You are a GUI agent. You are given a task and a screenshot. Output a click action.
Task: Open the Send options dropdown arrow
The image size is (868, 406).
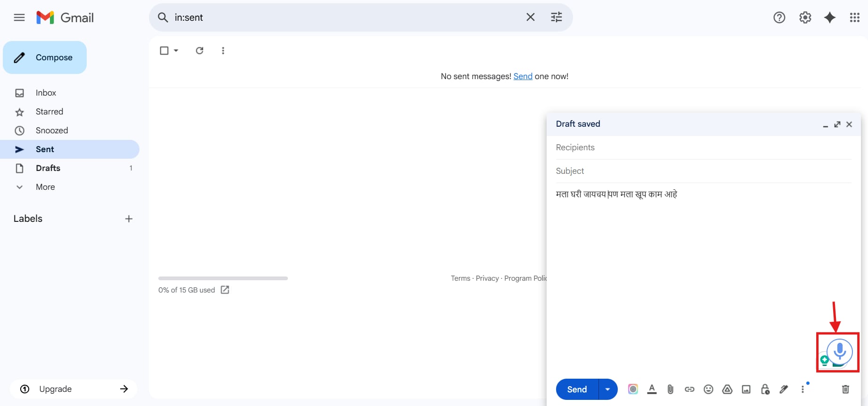click(608, 390)
